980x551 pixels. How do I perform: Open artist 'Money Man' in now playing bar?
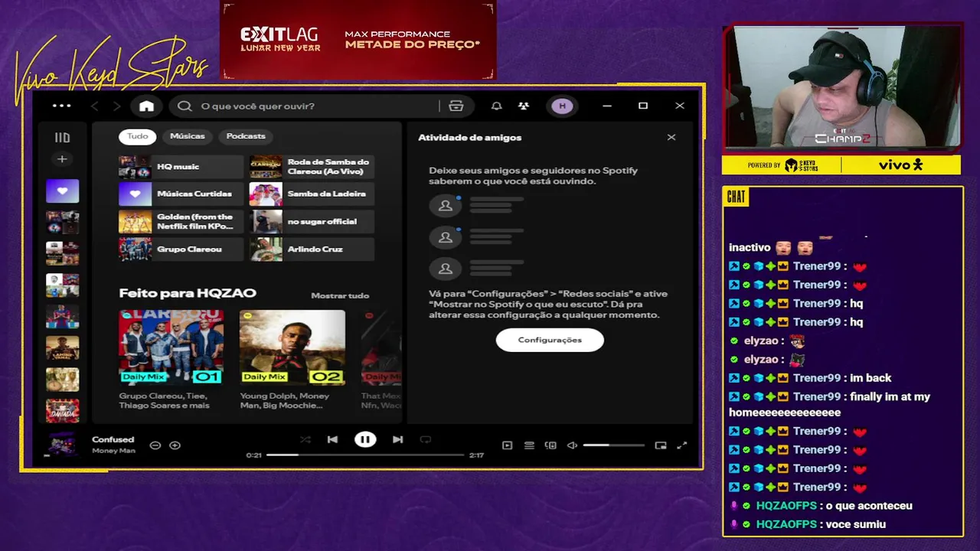coord(113,451)
